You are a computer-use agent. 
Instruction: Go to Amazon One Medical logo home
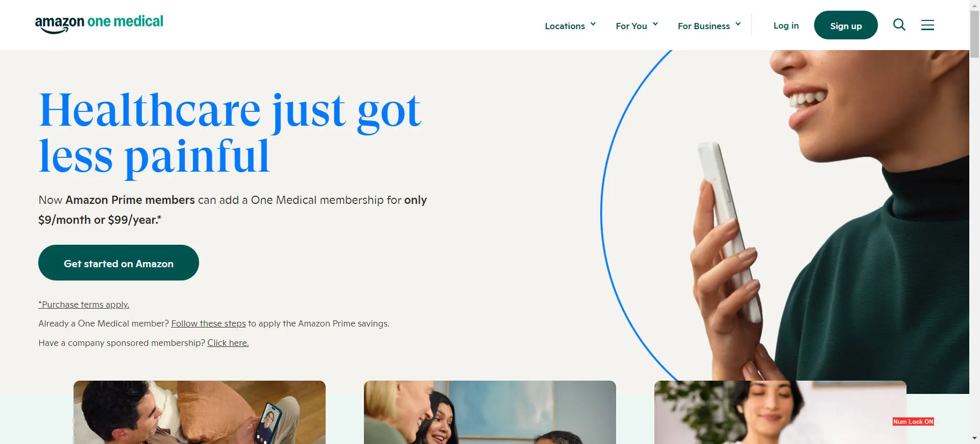click(99, 24)
